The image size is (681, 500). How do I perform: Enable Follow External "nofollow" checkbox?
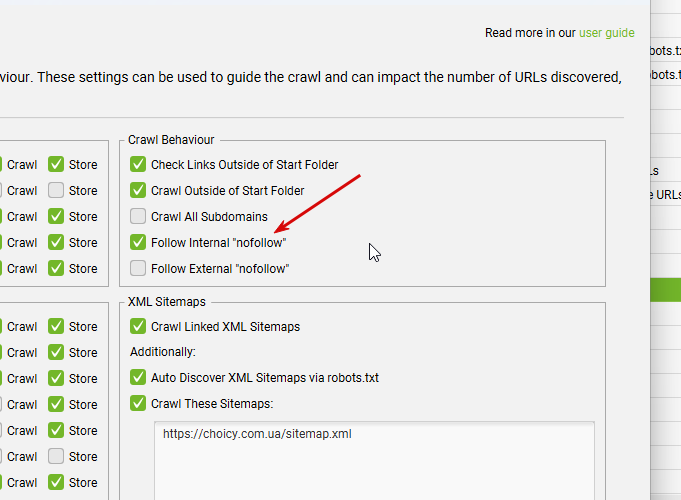tap(138, 269)
